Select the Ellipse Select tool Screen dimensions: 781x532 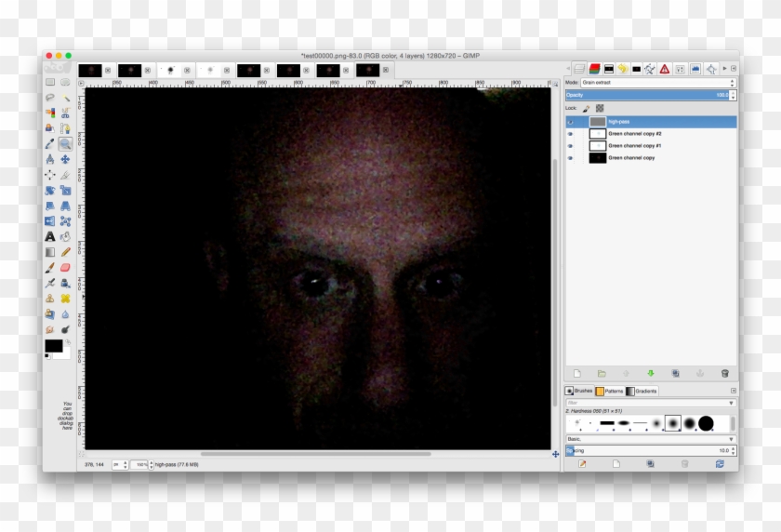tap(65, 82)
